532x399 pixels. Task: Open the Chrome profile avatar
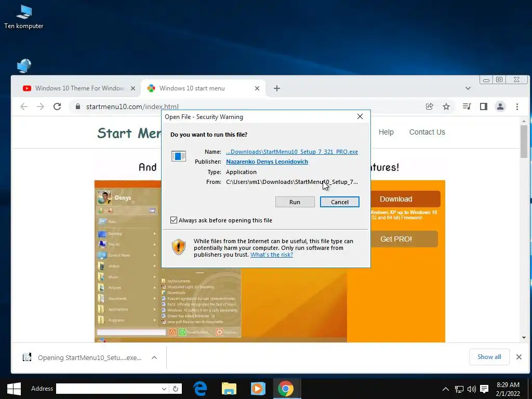[500, 107]
